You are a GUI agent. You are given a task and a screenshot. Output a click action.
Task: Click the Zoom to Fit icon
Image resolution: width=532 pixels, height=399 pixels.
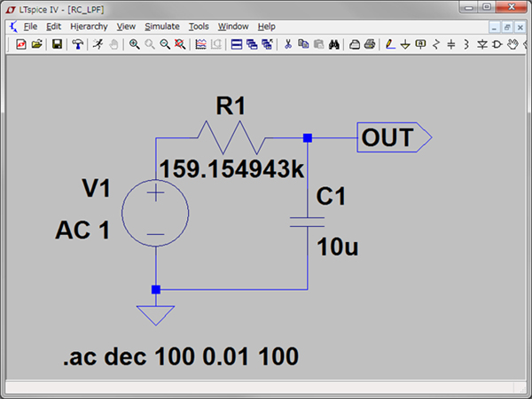pos(181,44)
